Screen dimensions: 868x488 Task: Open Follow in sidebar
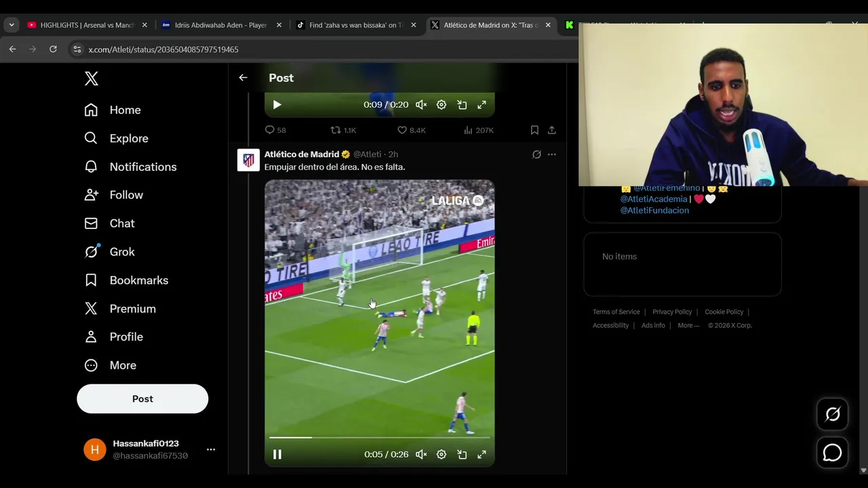coord(113,195)
